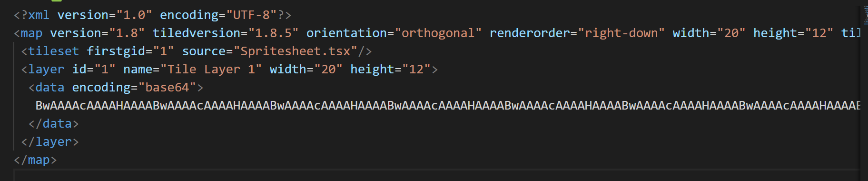Click the layer id "1" value
This screenshot has width=868, height=181.
105,70
